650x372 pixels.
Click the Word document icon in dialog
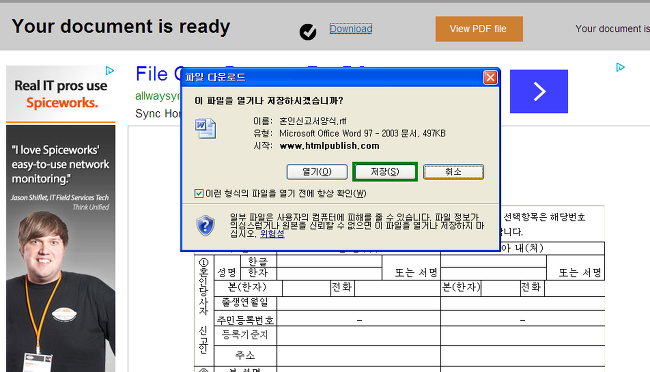pyautogui.click(x=206, y=129)
